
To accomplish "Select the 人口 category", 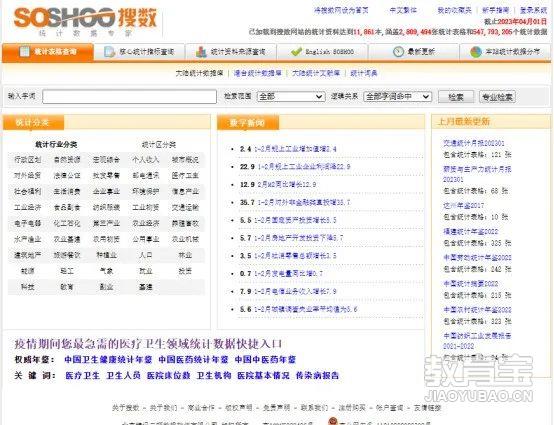I will 146,255.
